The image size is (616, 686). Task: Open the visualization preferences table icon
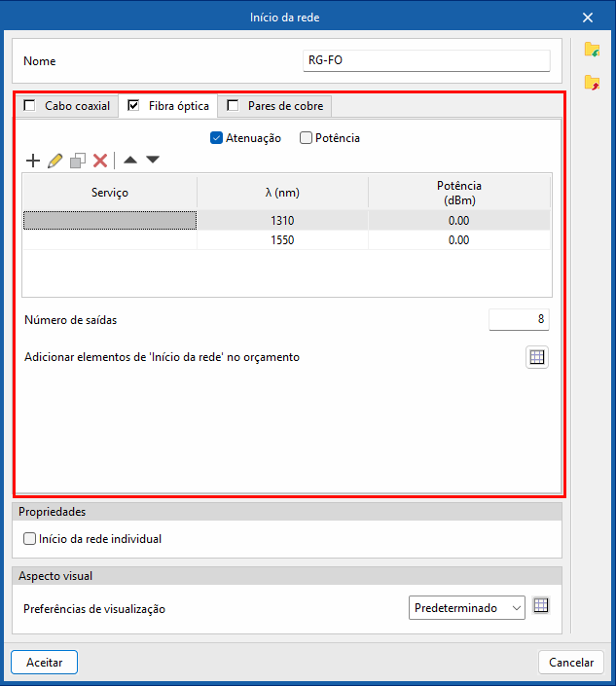(x=541, y=606)
